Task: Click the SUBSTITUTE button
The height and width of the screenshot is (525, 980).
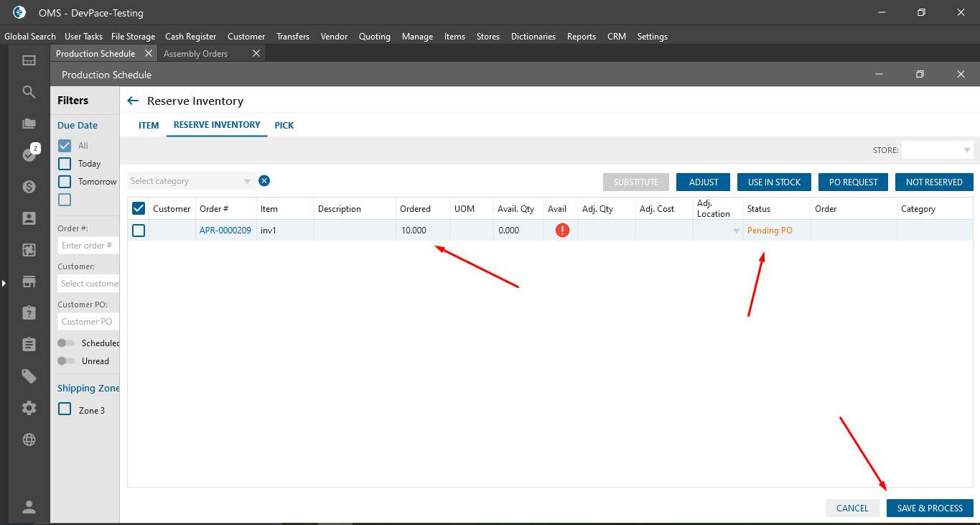Action: pos(636,182)
